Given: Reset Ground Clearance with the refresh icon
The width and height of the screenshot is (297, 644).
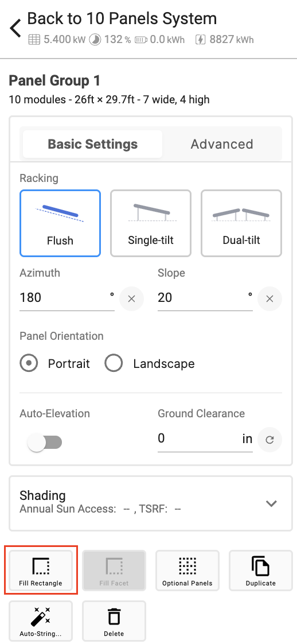Looking at the screenshot, I should point(269,440).
